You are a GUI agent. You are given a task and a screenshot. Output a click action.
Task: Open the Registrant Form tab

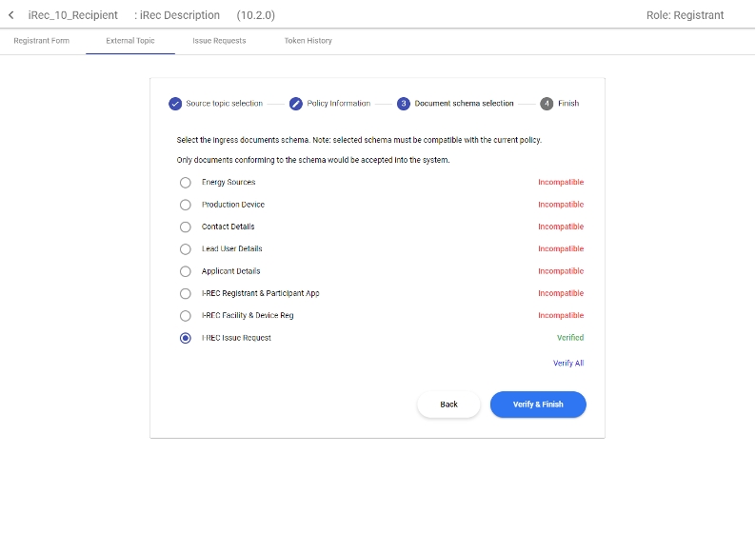(41, 41)
